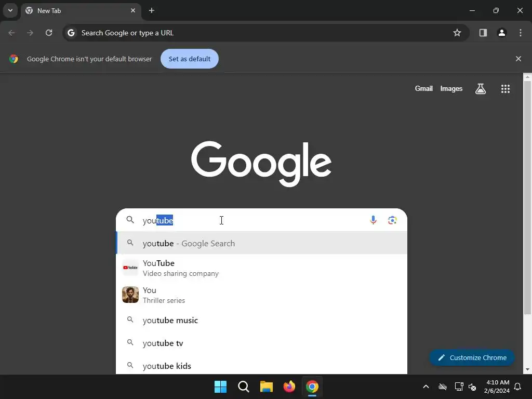Bookmark this tab with the star icon
Viewport: 532px width, 399px height.
click(457, 33)
